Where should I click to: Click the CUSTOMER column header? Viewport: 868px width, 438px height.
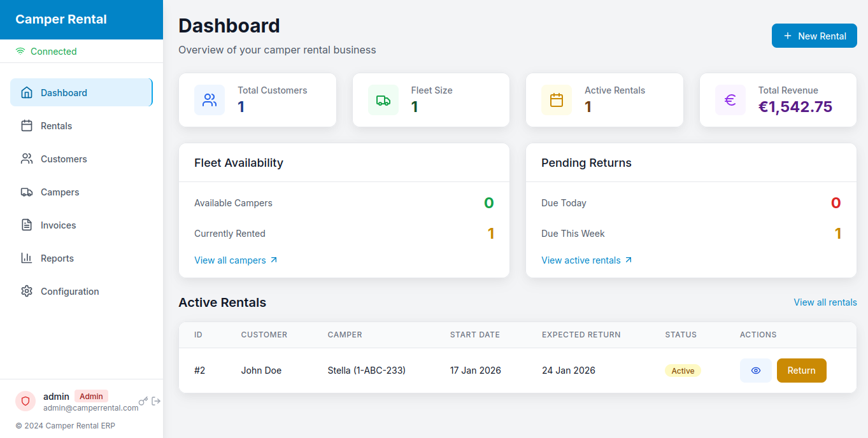coord(264,335)
